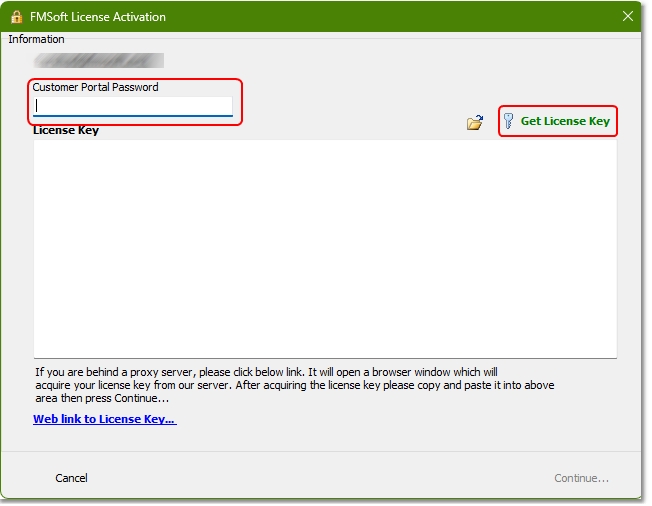Image resolution: width=652 pixels, height=506 pixels.
Task: Focus the Customer Portal Password field
Action: pyautogui.click(x=133, y=106)
